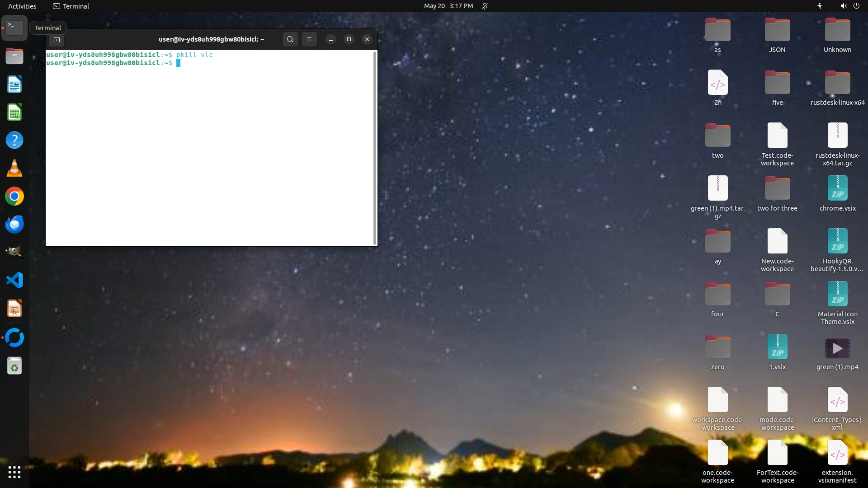868x488 pixels.
Task: Open LibreOffice Calc from the dock
Action: tap(14, 113)
